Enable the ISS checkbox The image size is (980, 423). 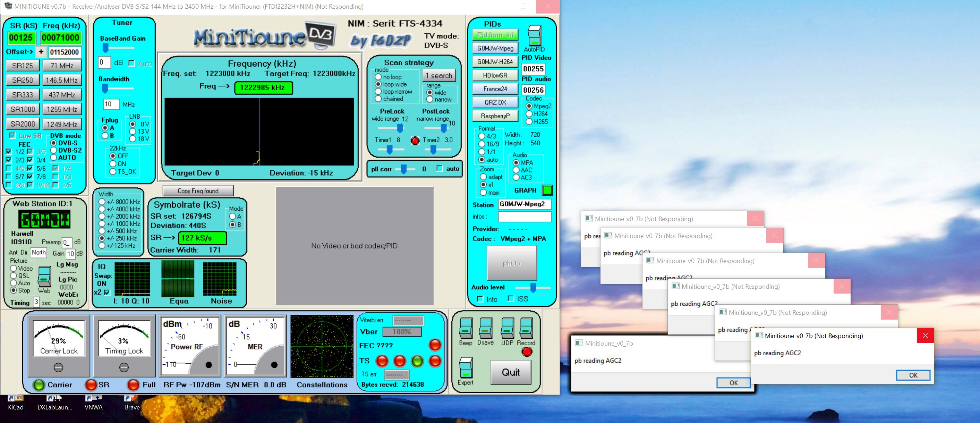point(511,299)
